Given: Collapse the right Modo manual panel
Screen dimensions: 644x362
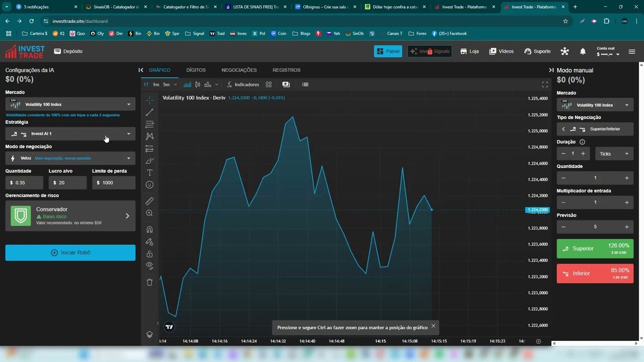Looking at the screenshot, I should click(551, 70).
